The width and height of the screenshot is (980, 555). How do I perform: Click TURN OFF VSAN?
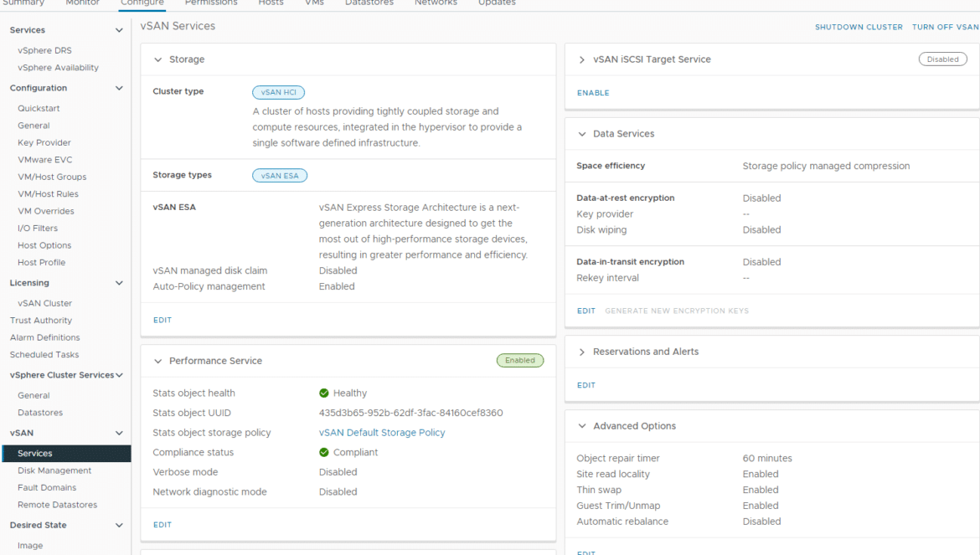946,28
